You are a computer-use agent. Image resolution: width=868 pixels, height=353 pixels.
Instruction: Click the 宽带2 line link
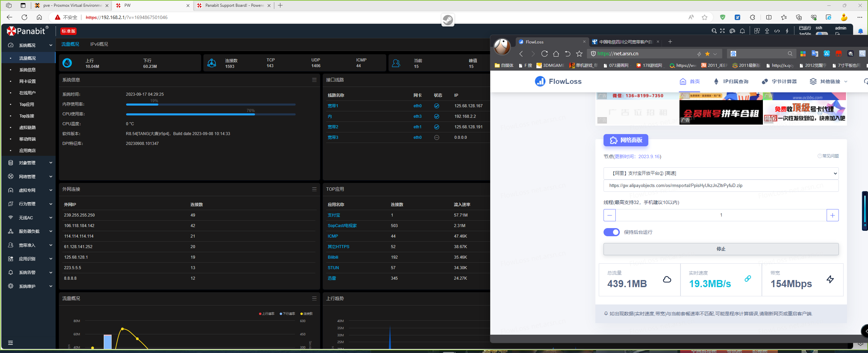[333, 127]
